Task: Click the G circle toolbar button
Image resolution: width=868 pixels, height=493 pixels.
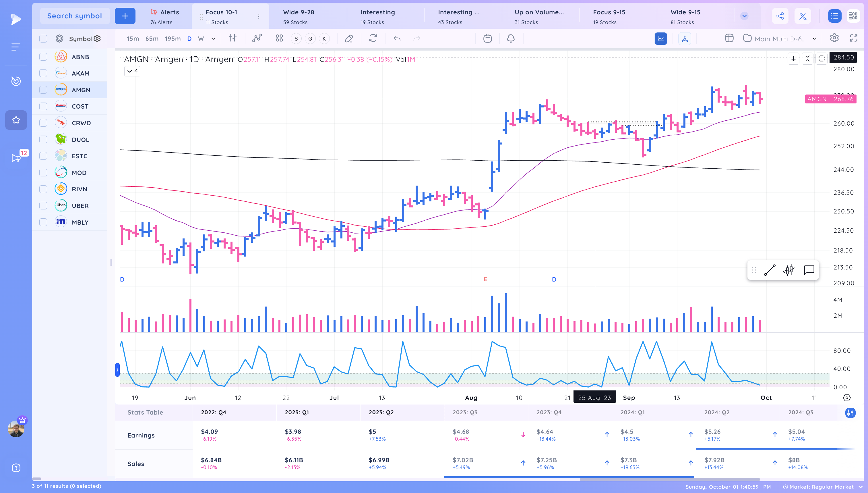Action: click(x=310, y=38)
